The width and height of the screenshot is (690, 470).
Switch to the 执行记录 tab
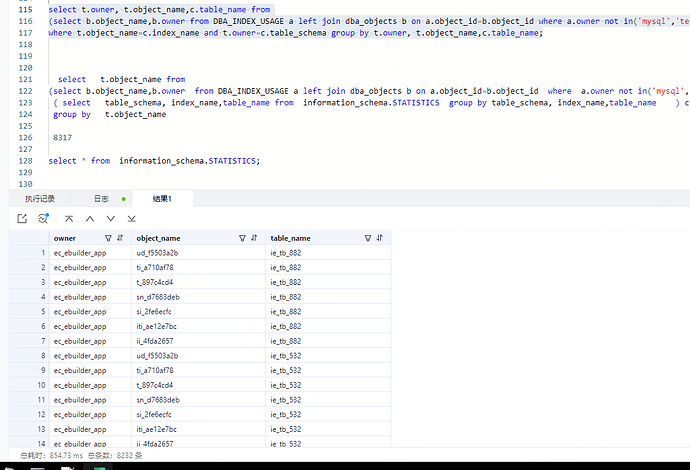point(40,199)
